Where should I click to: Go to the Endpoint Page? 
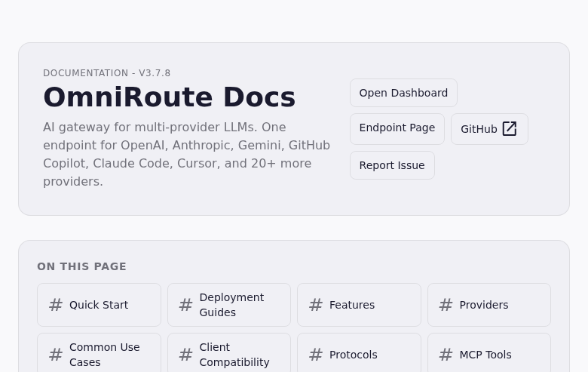click(x=397, y=129)
